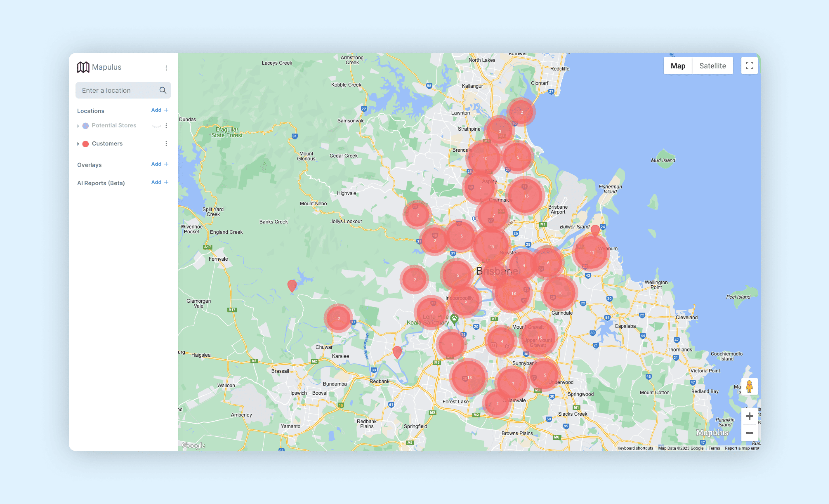829x504 pixels.
Task: Click the red Customers color dot
Action: [x=86, y=144]
